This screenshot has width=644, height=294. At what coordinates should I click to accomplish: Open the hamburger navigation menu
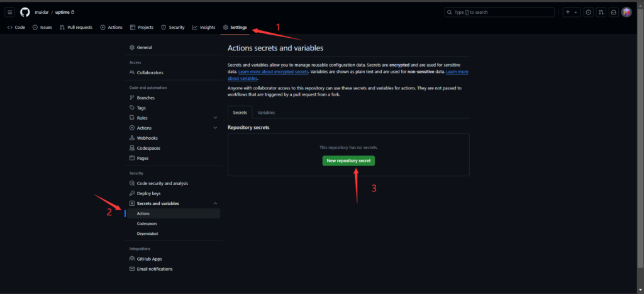[x=10, y=13]
